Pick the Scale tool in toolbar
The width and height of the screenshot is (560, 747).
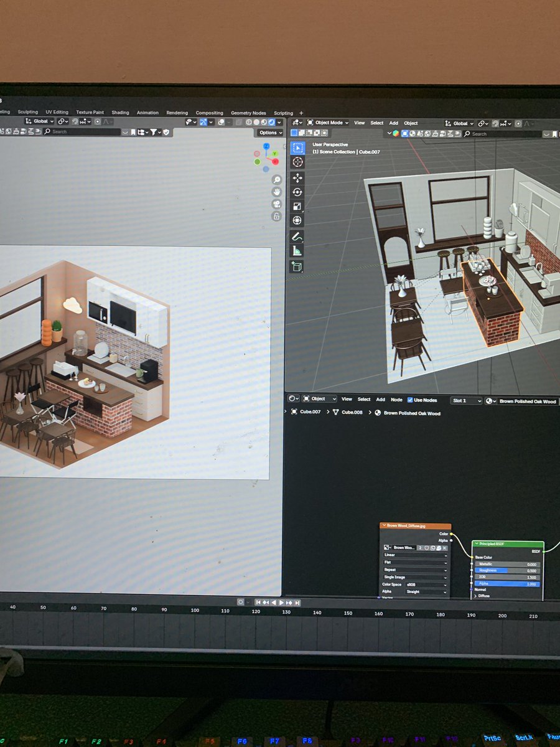(x=297, y=206)
